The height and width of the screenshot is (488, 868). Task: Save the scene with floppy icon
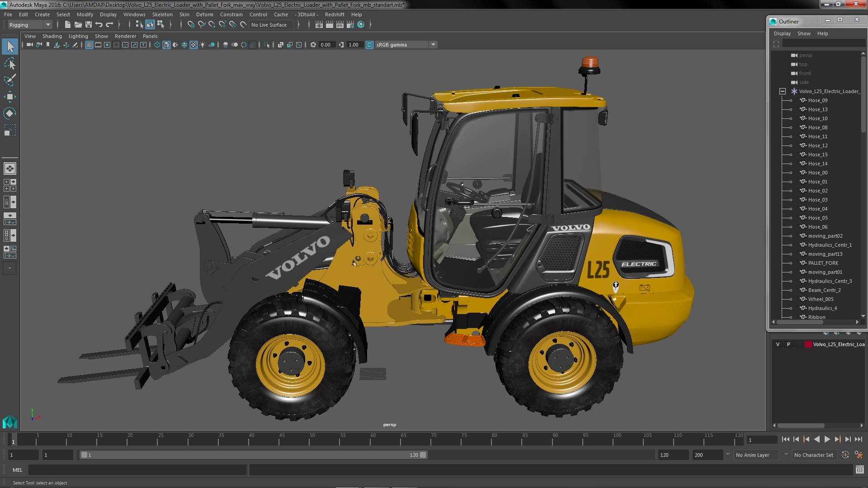[89, 25]
